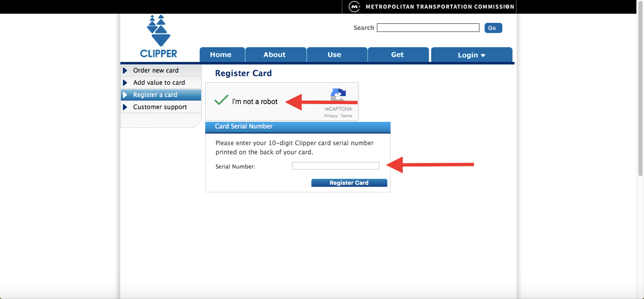Click the Register Card page heading
The width and height of the screenshot is (644, 299).
(243, 73)
